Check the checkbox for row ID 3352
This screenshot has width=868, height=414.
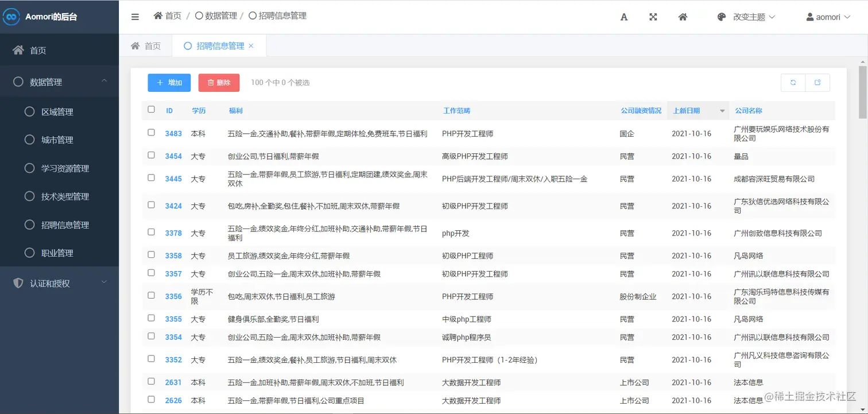pos(151,358)
